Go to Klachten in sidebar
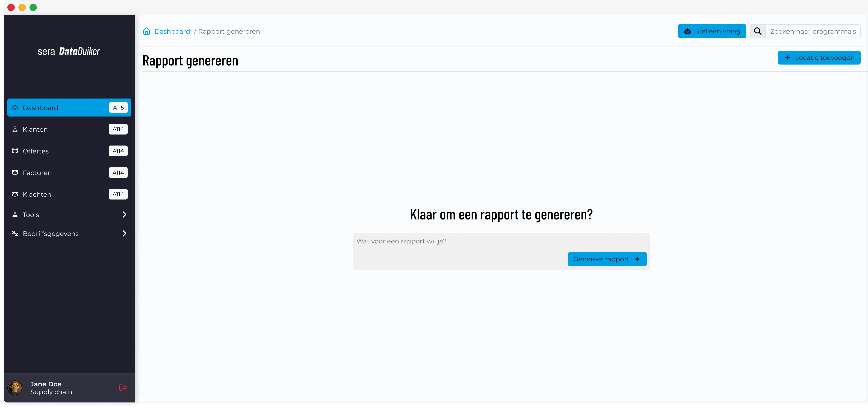 37,194
